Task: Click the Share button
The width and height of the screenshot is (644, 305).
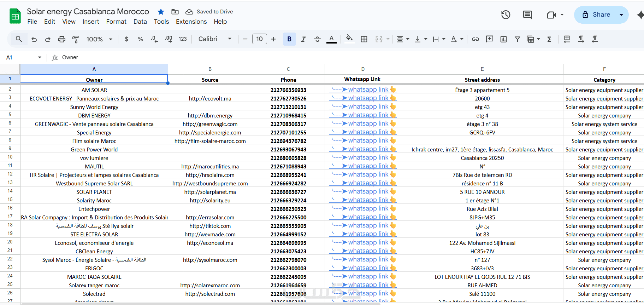Action: (596, 15)
